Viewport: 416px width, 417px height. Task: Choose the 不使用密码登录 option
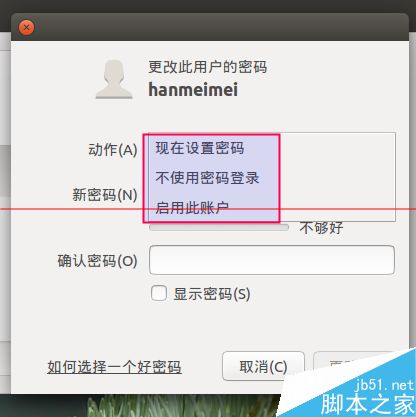[x=207, y=178]
